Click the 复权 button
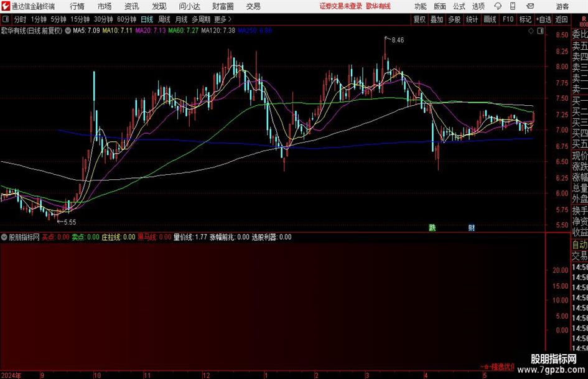The image size is (588, 379). 419,19
